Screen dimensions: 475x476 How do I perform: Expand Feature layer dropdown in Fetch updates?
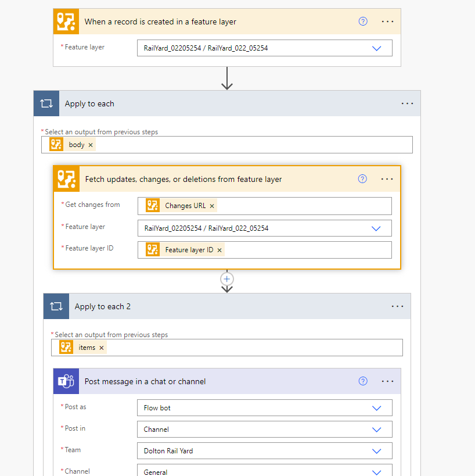[x=376, y=228]
